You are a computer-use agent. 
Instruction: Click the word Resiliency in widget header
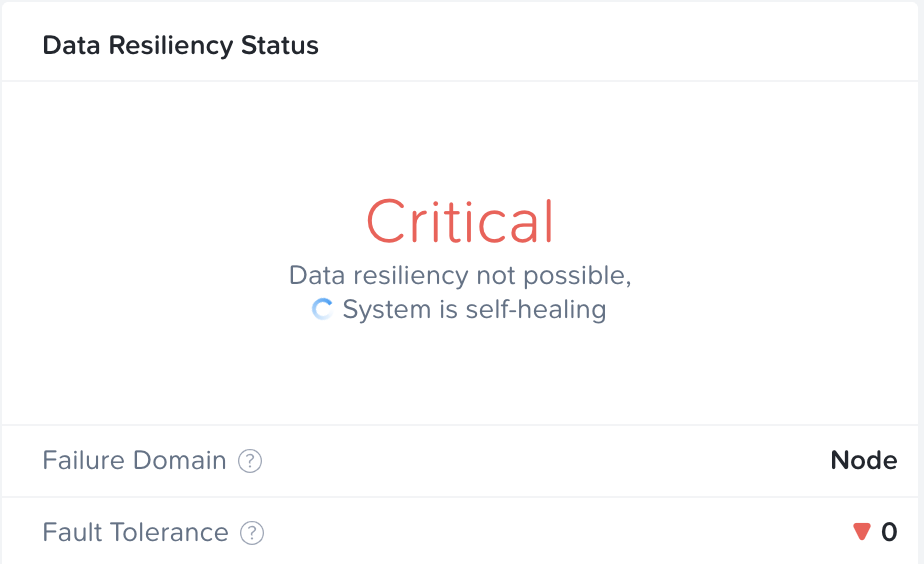(x=171, y=46)
